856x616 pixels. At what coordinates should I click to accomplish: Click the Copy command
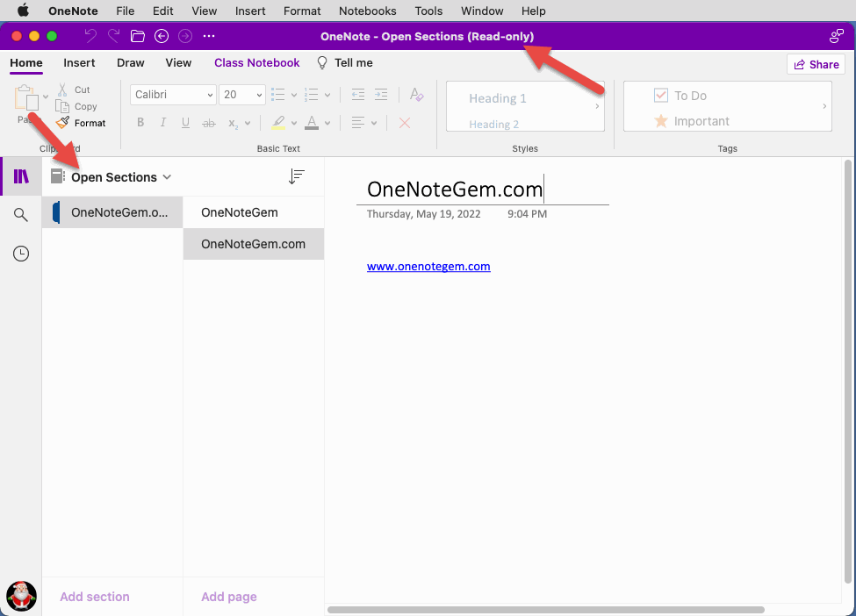(76, 106)
